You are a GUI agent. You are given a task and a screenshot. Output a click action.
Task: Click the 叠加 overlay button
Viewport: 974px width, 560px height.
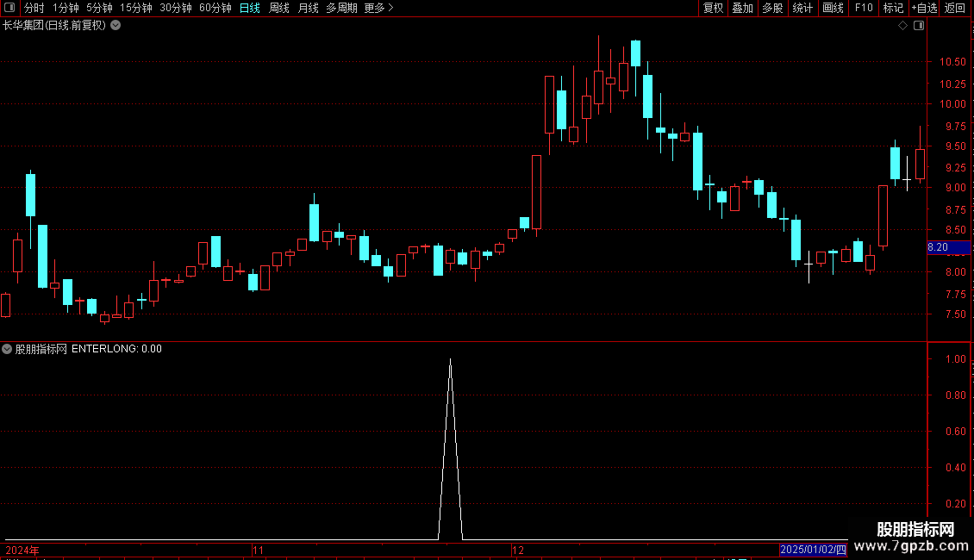(742, 8)
